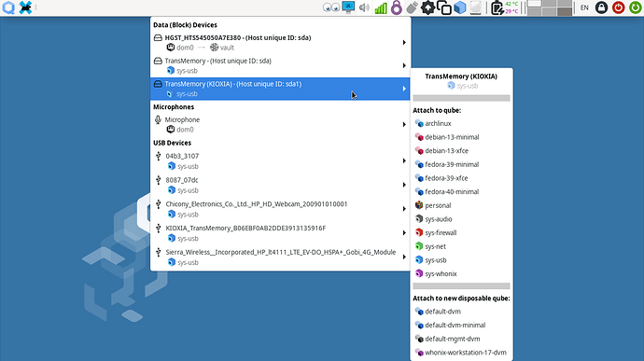Open the Qubes Devices USB stick icon
This screenshot has width=644, height=361.
click(412, 7)
